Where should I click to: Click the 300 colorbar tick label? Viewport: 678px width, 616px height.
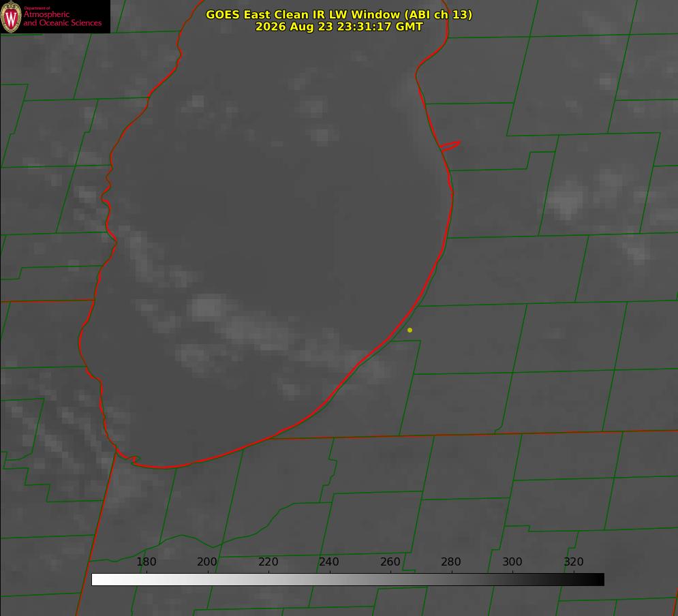(512, 562)
